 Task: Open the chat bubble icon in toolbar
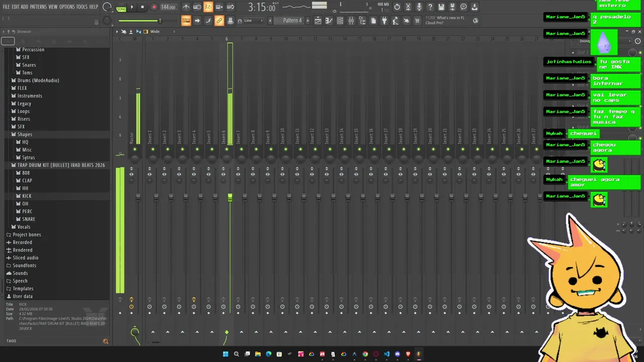[x=463, y=7]
